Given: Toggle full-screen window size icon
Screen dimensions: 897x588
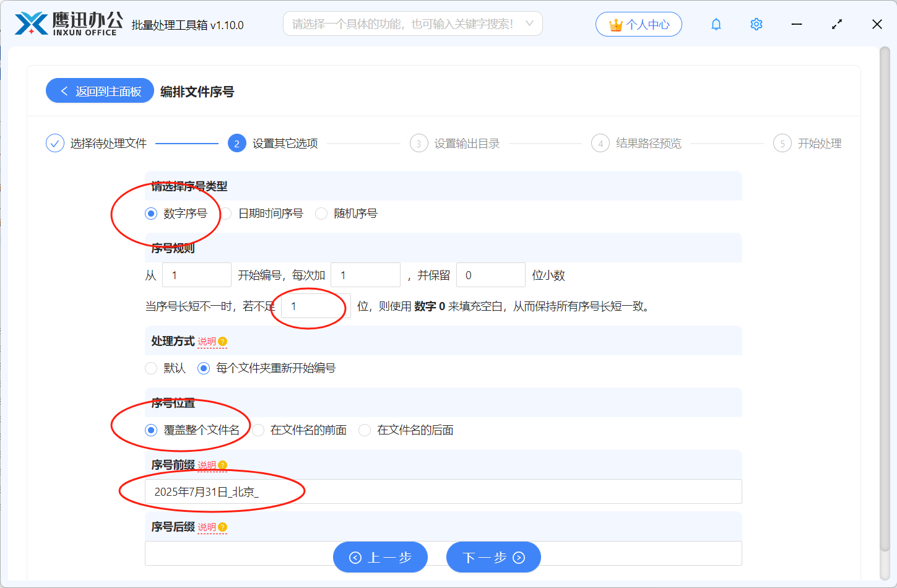Looking at the screenshot, I should pos(837,24).
